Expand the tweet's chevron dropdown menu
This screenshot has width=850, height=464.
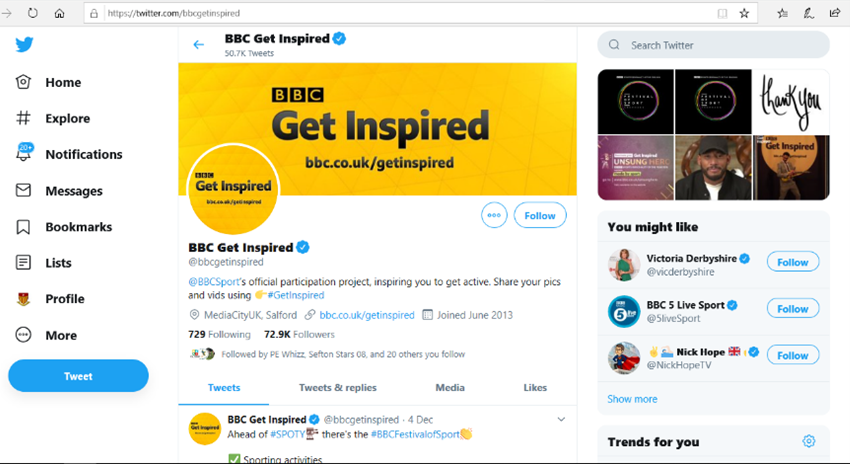561,419
